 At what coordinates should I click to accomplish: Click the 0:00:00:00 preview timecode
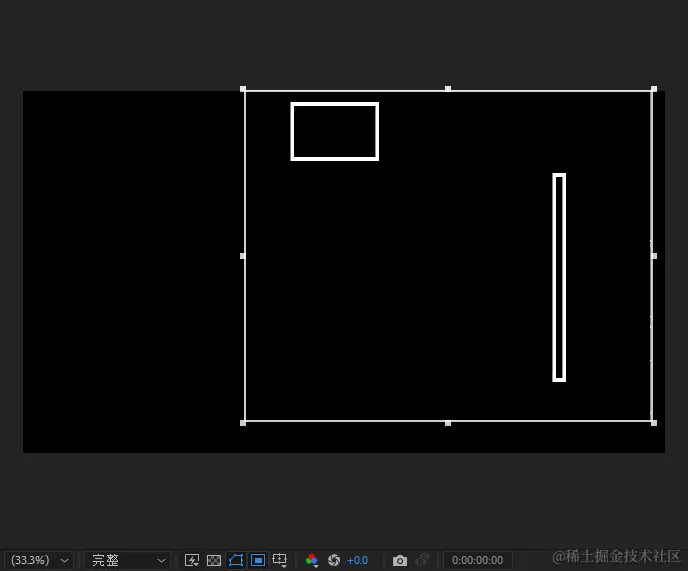[477, 560]
